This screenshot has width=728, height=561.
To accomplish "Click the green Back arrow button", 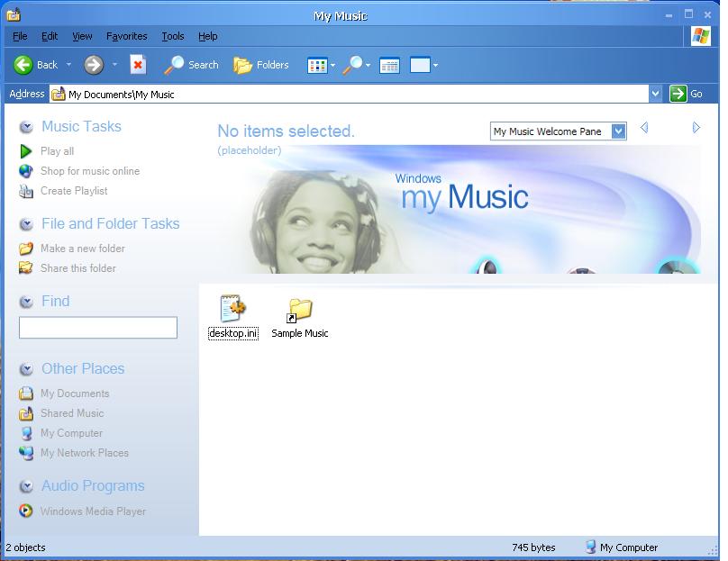I will point(23,65).
